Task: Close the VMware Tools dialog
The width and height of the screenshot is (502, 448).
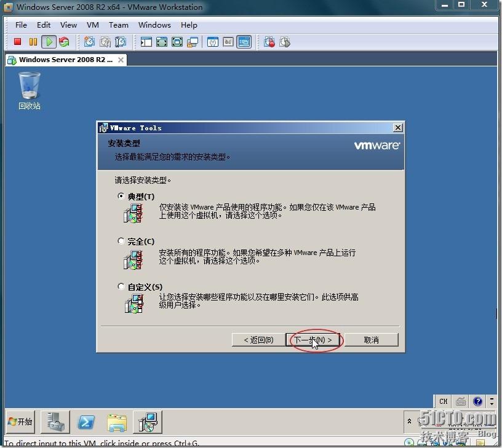Action: click(397, 128)
